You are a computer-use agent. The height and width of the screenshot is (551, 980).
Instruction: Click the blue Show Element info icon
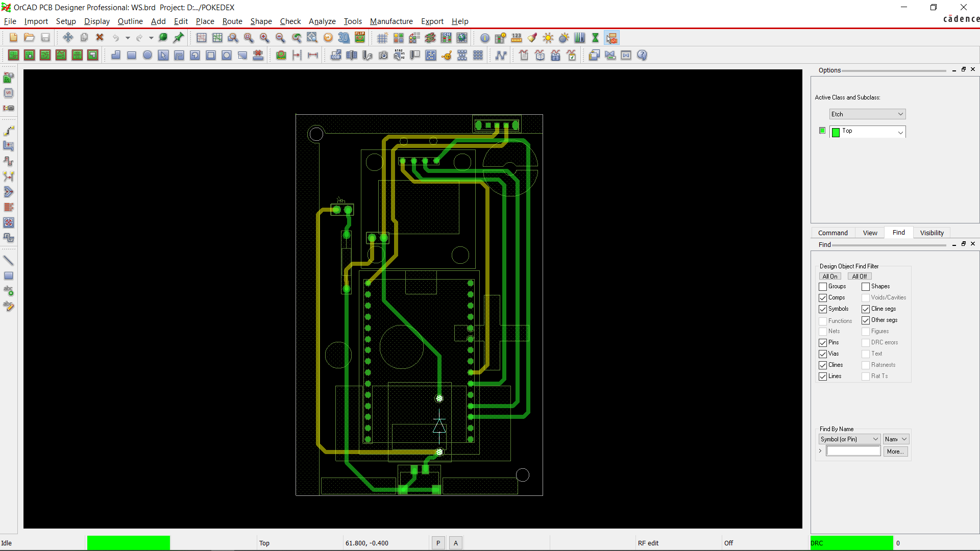(x=485, y=38)
